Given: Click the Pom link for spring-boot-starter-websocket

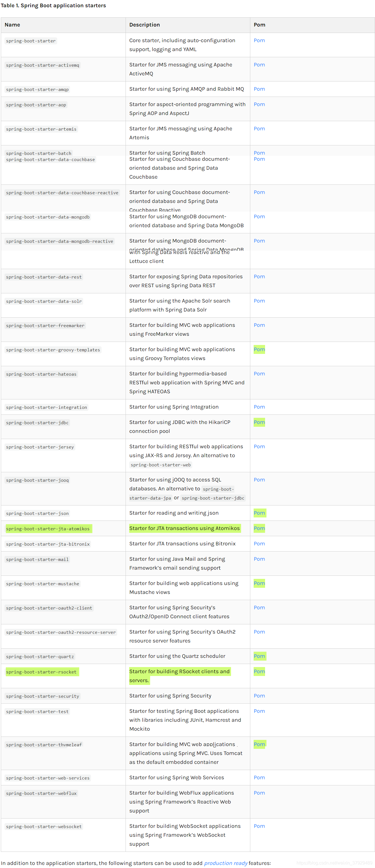Looking at the screenshot, I should pos(259,826).
